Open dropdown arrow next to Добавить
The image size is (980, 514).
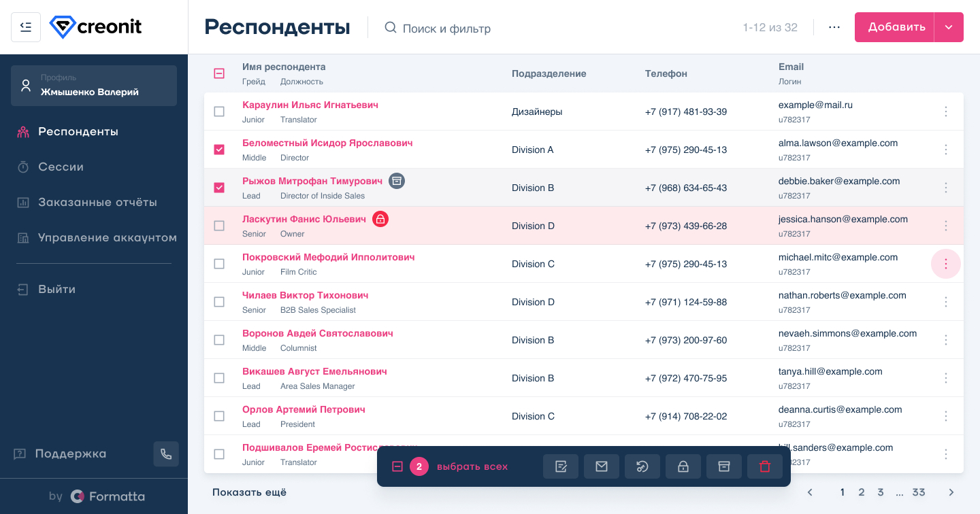click(949, 27)
